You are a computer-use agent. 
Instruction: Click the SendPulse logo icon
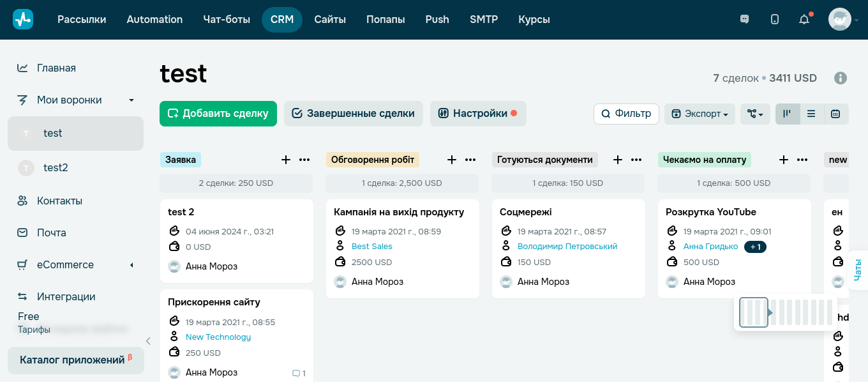tap(23, 19)
